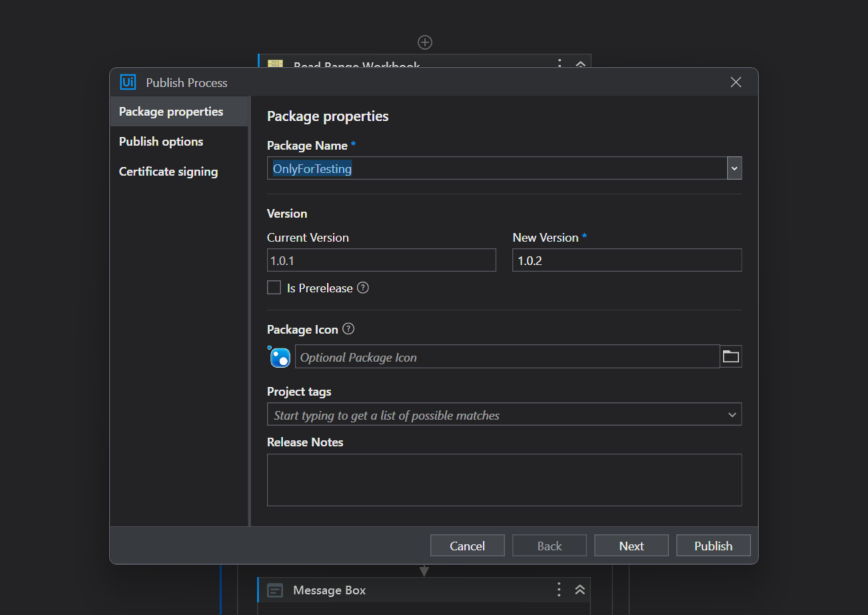
Task: Select the Package properties tab
Action: click(x=171, y=112)
